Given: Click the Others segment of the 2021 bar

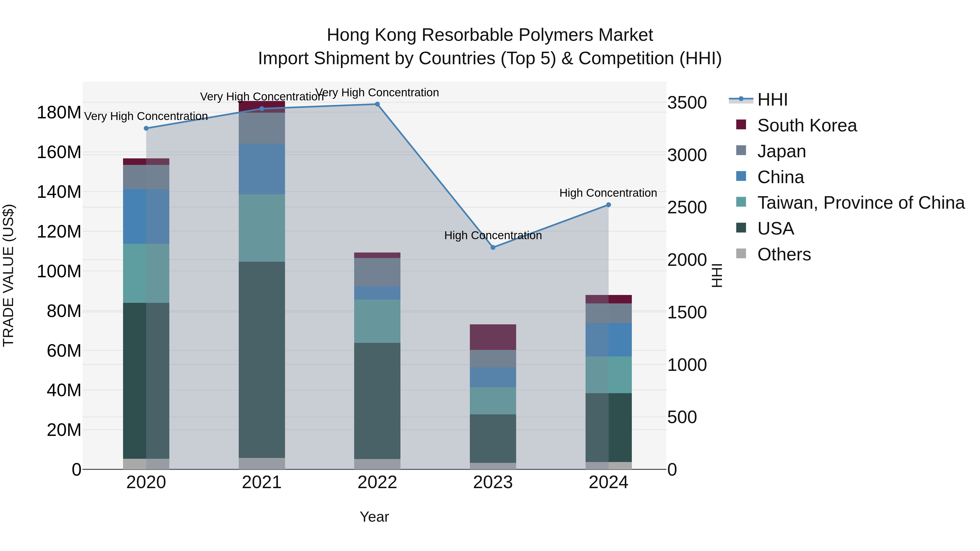Looking at the screenshot, I should pyautogui.click(x=262, y=464).
